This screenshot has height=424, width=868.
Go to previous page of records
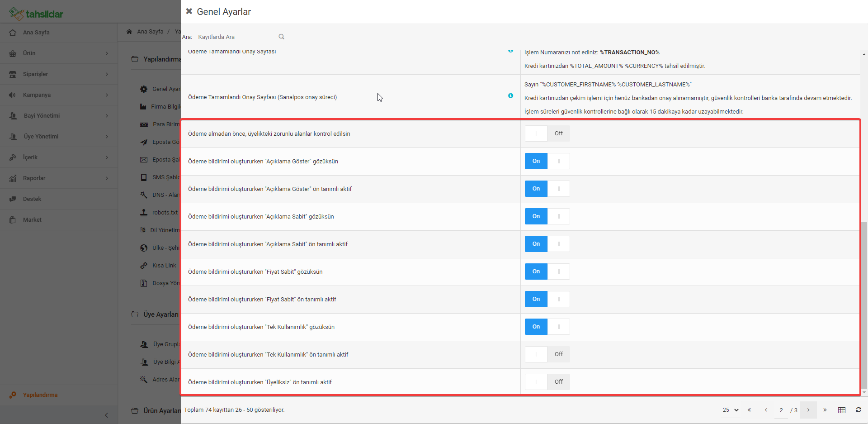point(766,410)
